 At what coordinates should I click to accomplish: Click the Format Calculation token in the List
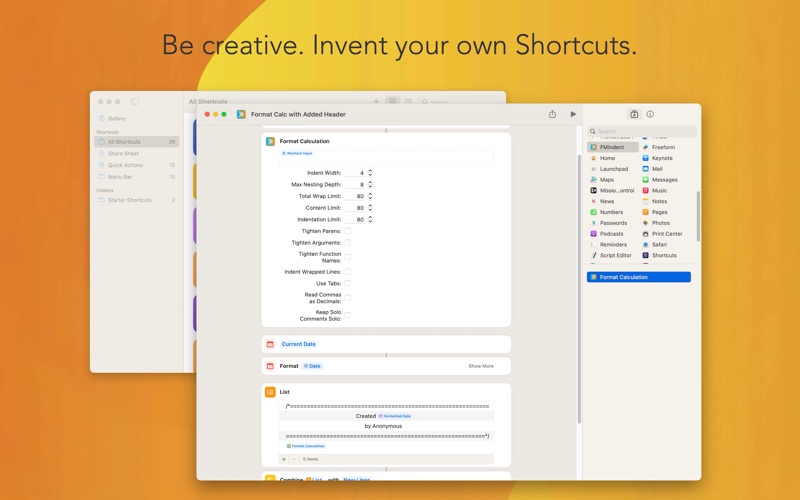tap(306, 446)
